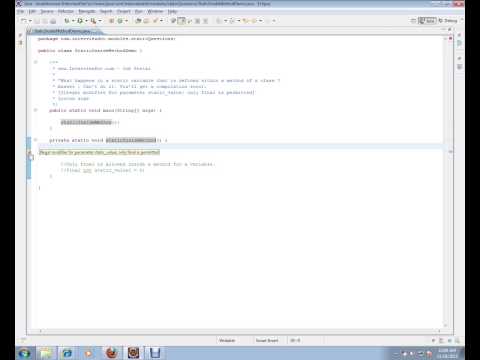This screenshot has height=360, width=480.
Task: Click the cursor position status field
Action: [x=295, y=340]
